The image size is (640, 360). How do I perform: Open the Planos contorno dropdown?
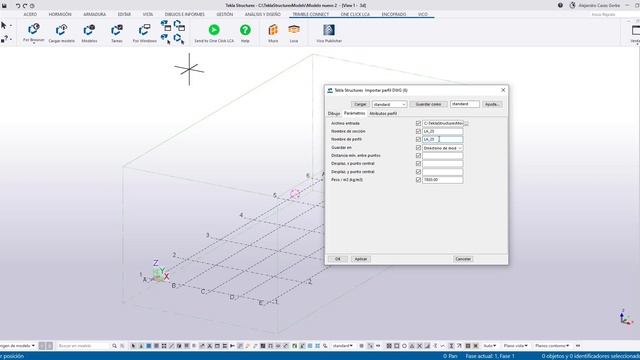click(552, 346)
